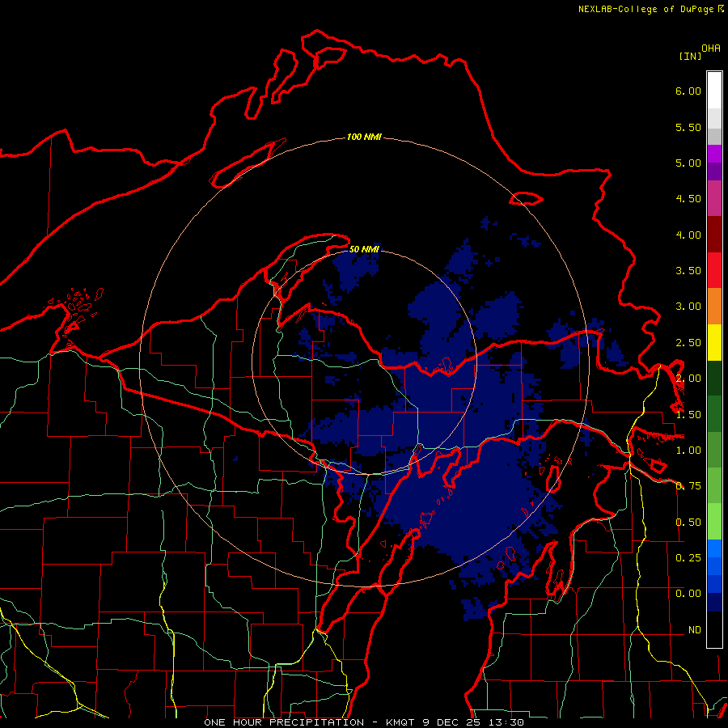This screenshot has height=728, width=728.
Task: Select the 100 NMI range ring label
Action: point(364,137)
